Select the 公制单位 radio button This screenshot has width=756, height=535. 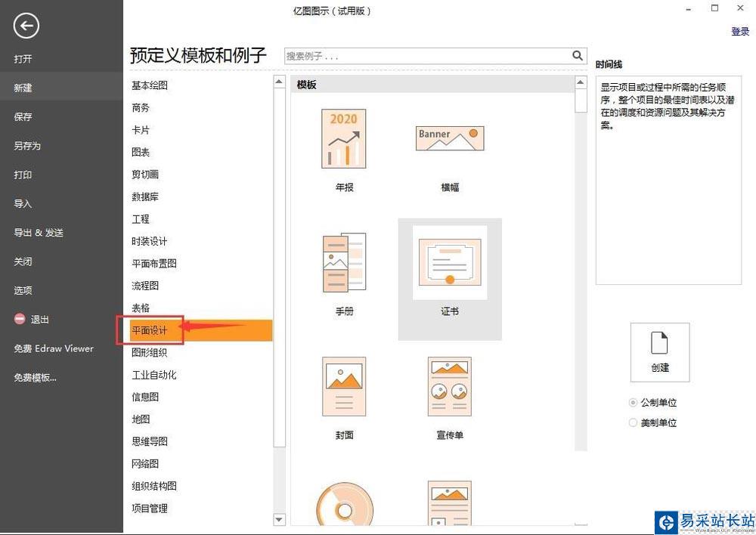tap(633, 402)
